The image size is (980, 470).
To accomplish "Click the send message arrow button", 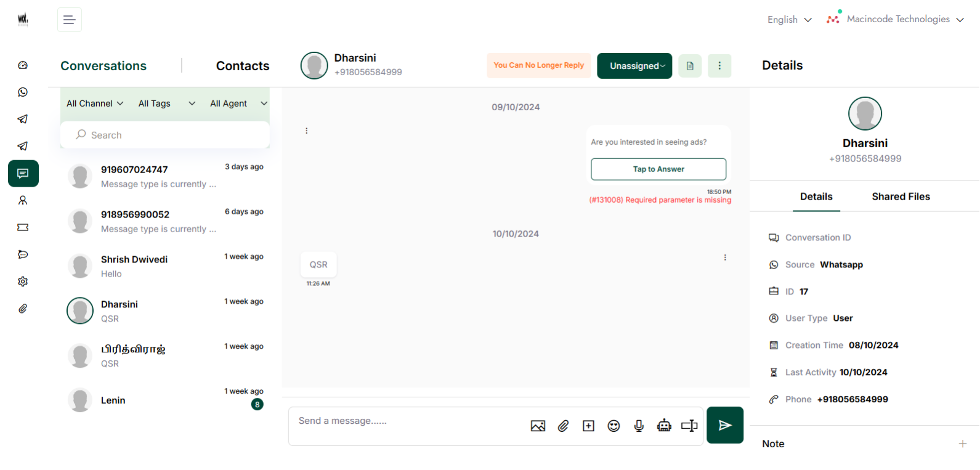I will 724,425.
